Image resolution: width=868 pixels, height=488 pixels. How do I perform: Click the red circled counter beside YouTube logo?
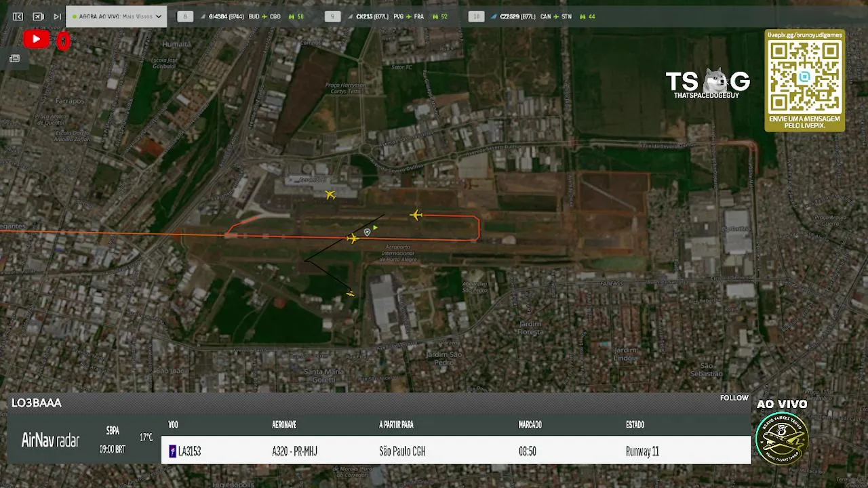tap(63, 41)
